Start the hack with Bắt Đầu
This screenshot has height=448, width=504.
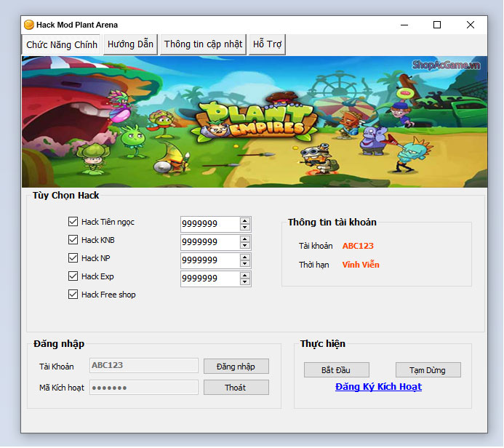click(337, 370)
